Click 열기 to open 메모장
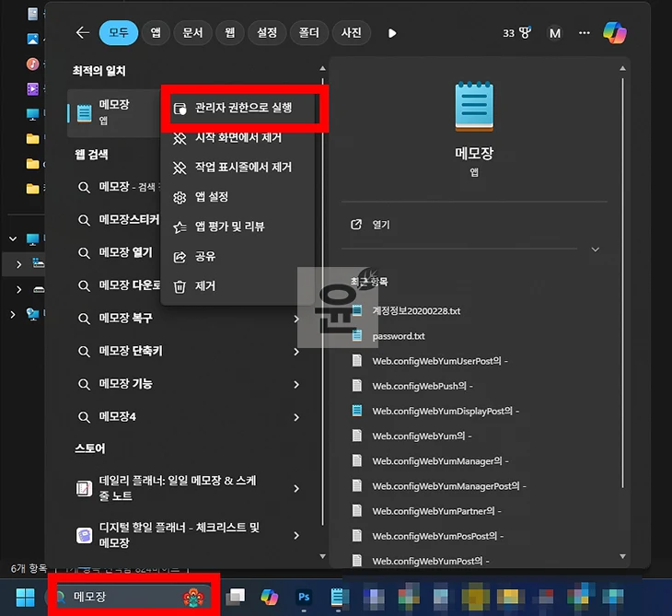 (381, 225)
